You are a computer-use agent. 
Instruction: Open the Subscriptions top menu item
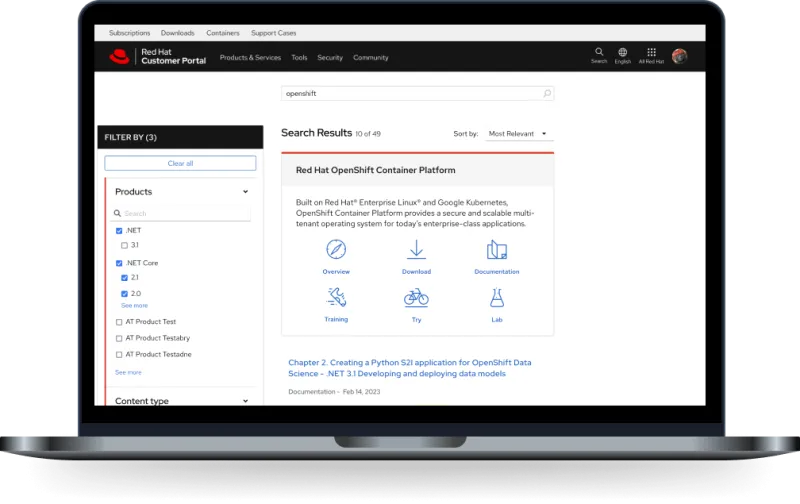(130, 33)
